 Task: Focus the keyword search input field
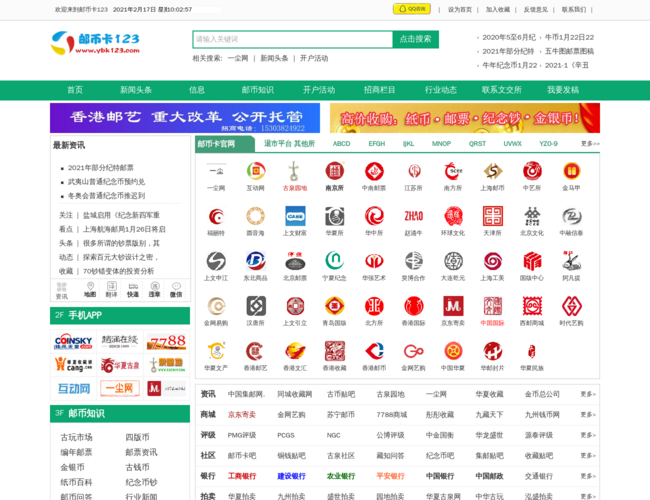pos(293,39)
